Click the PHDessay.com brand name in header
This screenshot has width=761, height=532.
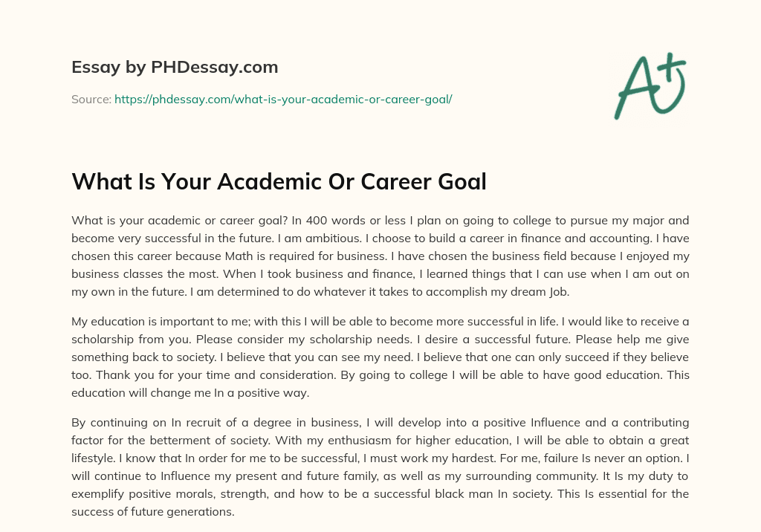coord(213,68)
